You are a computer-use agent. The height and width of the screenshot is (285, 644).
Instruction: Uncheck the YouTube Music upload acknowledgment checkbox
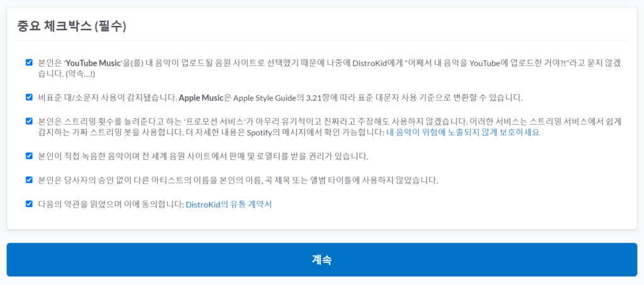coord(29,62)
